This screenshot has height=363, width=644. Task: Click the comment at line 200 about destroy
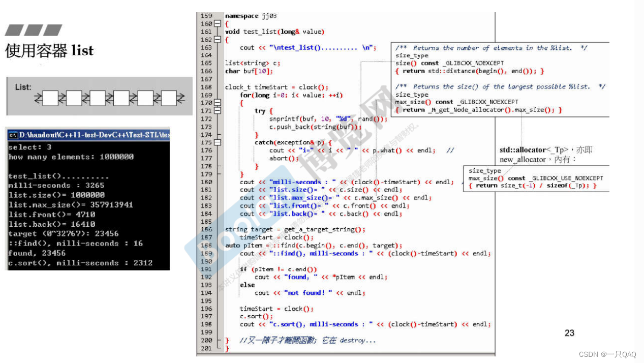pos(308,340)
